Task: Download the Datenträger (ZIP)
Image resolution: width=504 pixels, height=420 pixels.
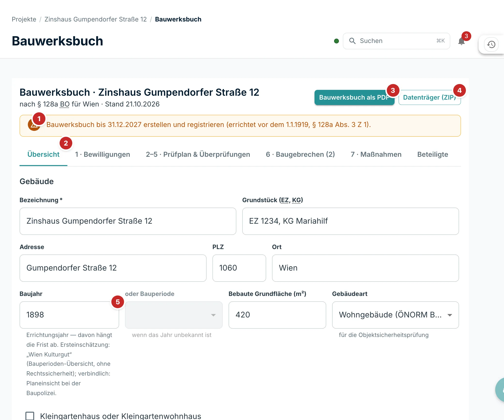Action: [430, 97]
